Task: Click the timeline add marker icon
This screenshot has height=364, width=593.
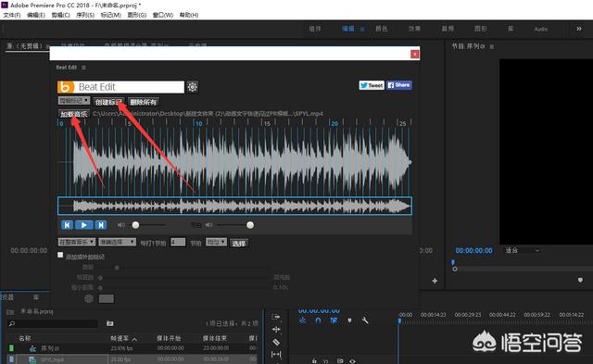Action: pos(349,320)
